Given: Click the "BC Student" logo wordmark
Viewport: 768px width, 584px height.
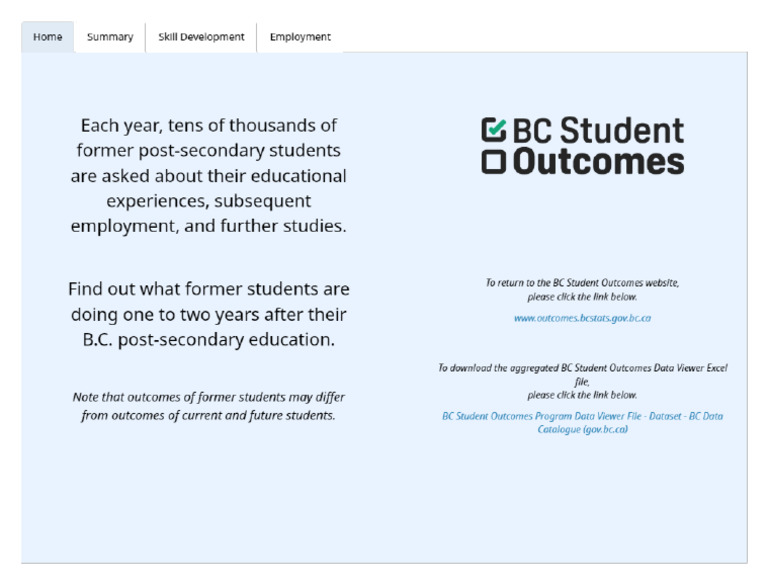Looking at the screenshot, I should click(598, 130).
